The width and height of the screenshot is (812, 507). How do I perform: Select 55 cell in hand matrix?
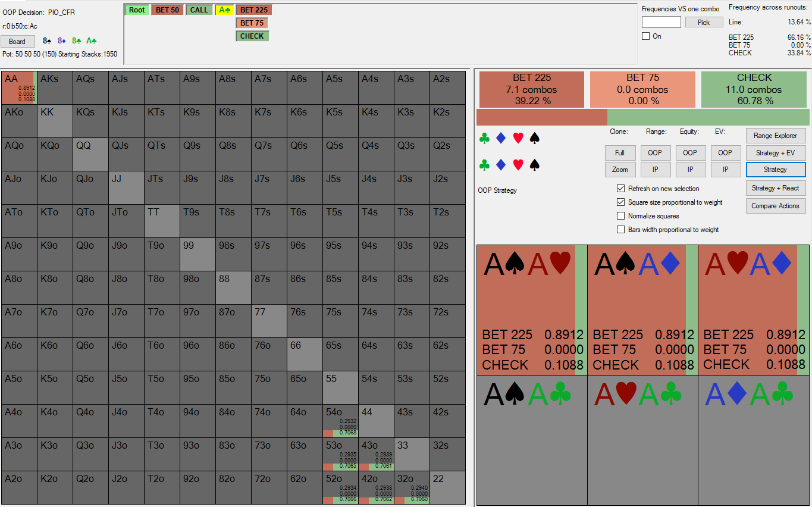(x=340, y=387)
